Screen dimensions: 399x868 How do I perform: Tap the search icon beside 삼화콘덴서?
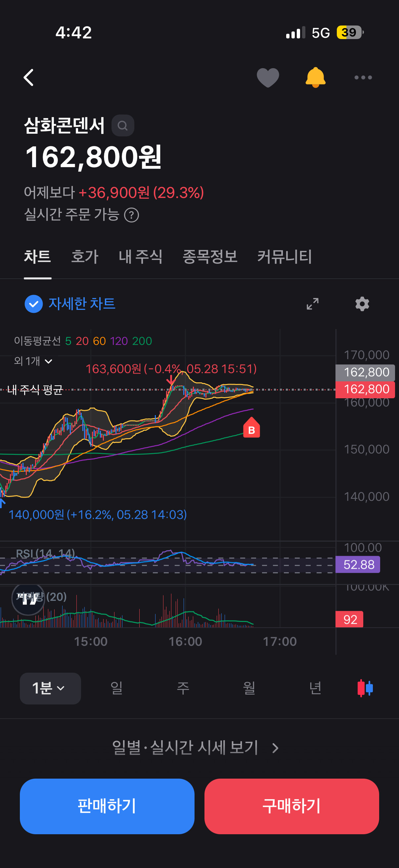point(123,126)
